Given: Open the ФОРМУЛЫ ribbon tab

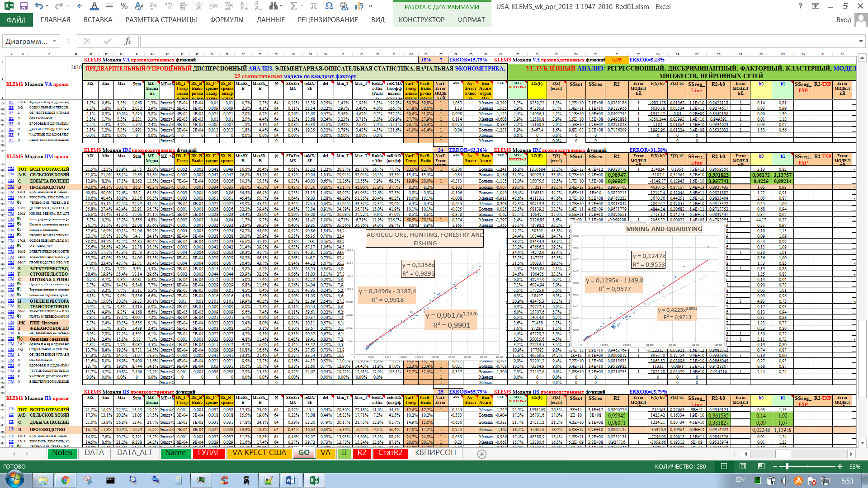Looking at the screenshot, I should pos(226,20).
